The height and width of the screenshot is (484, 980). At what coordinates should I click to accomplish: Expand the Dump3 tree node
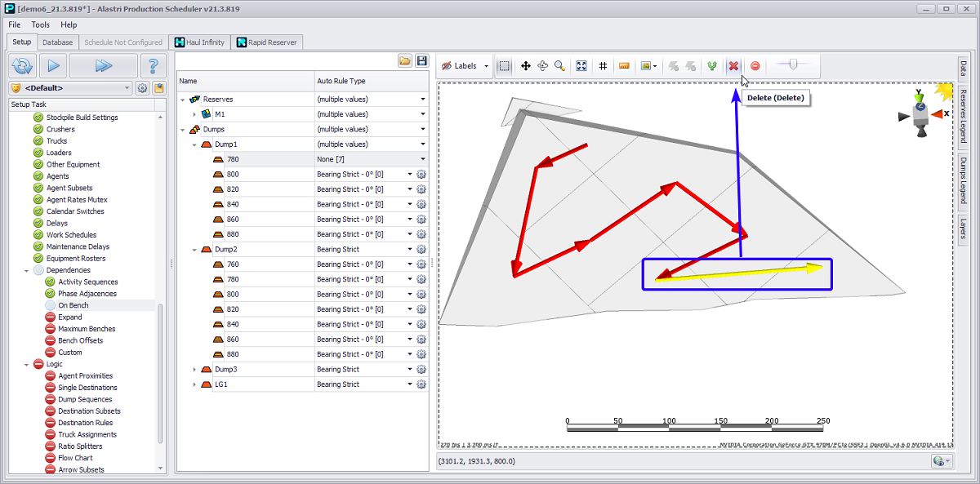pos(194,370)
